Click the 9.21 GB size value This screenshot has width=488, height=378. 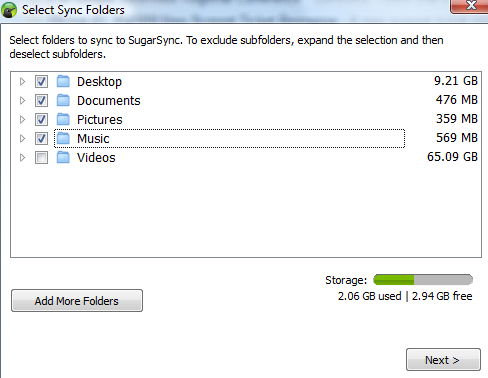click(456, 81)
